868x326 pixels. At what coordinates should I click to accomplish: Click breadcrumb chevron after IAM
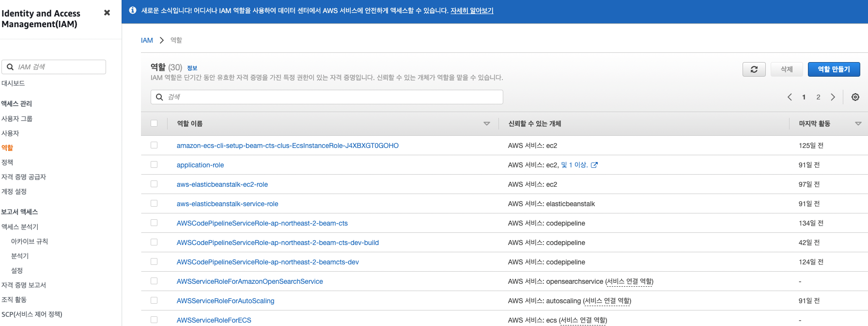coord(162,40)
